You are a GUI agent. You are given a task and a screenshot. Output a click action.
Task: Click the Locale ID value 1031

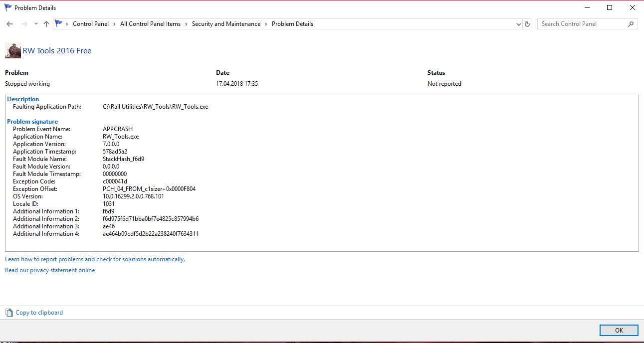pyautogui.click(x=109, y=204)
